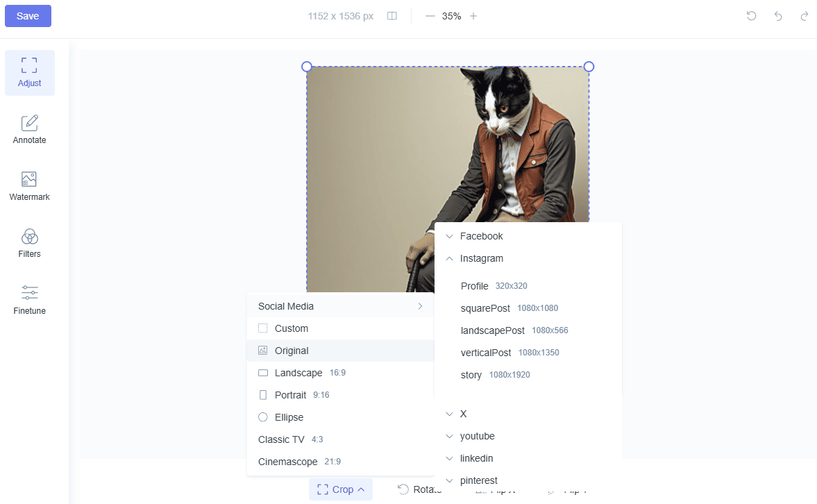The width and height of the screenshot is (817, 504).
Task: Open the Watermark tool
Action: tap(30, 187)
